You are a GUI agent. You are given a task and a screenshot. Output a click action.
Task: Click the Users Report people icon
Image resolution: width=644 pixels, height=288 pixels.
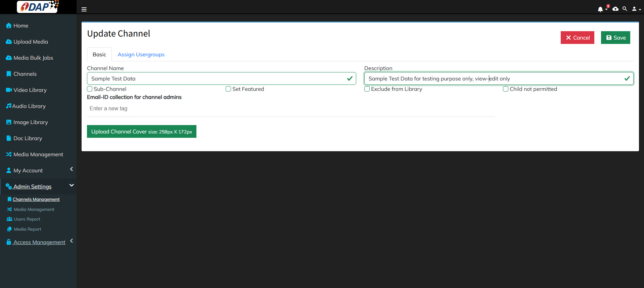(x=9, y=219)
